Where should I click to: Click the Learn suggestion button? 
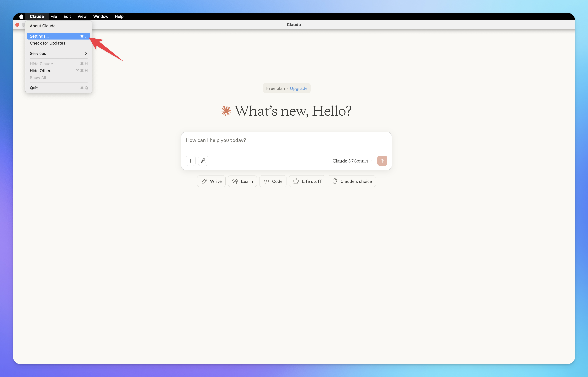click(x=242, y=181)
